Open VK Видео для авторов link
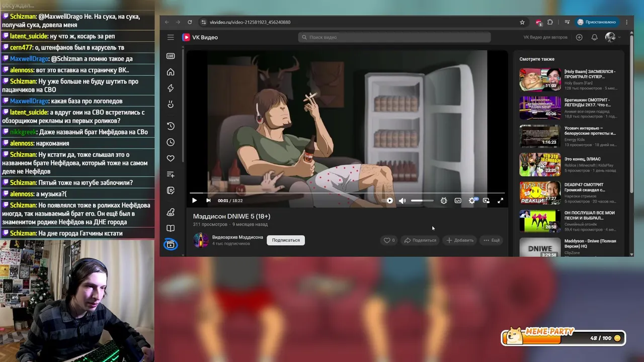 [x=545, y=37]
